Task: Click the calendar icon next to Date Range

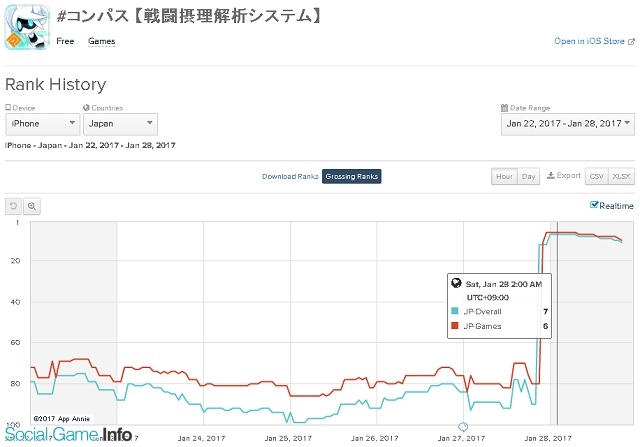Action: click(503, 107)
